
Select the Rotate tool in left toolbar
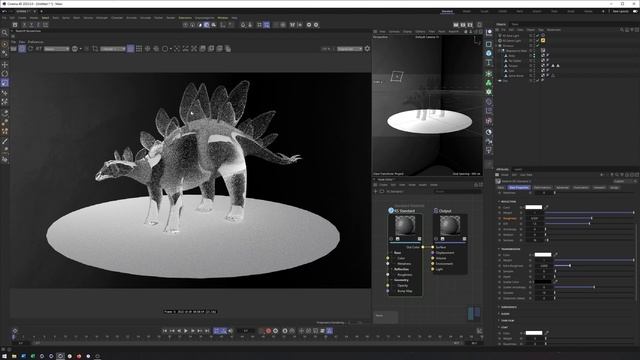coord(5,74)
